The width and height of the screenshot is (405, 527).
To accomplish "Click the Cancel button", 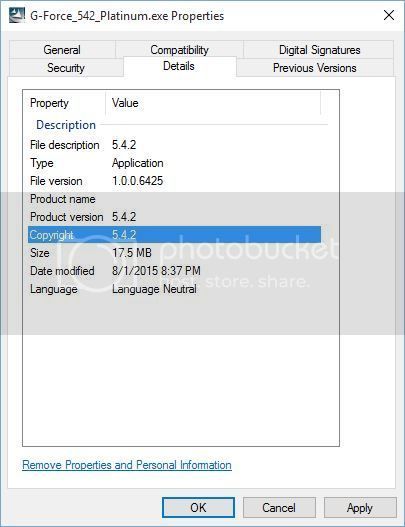I will point(279,508).
